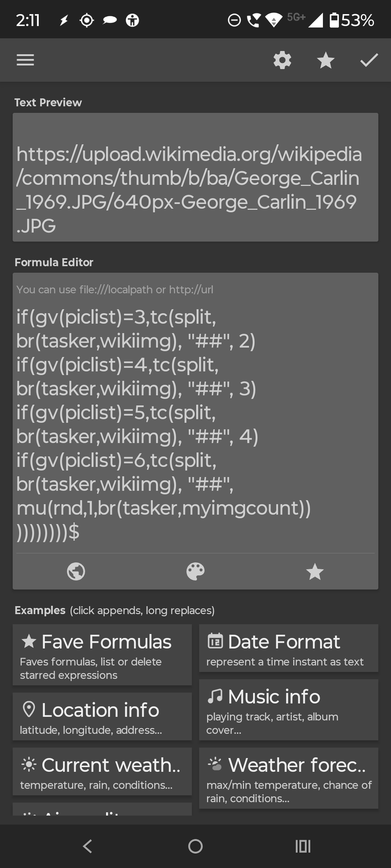Append the Current weather example
This screenshot has height=868, width=391.
pos(102,771)
